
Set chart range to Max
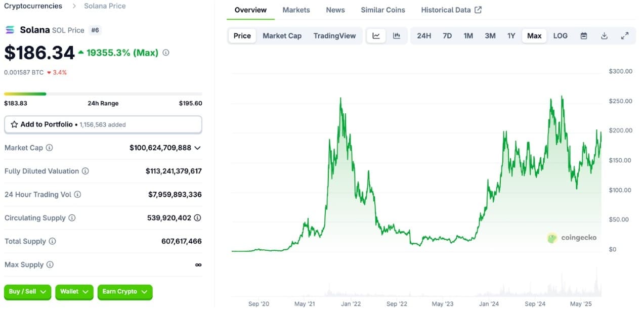click(x=534, y=36)
